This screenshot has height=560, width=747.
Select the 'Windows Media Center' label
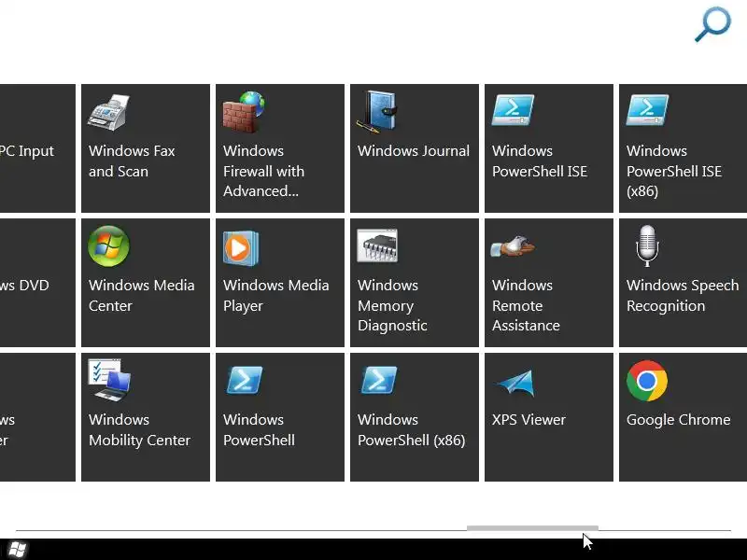[x=142, y=295]
